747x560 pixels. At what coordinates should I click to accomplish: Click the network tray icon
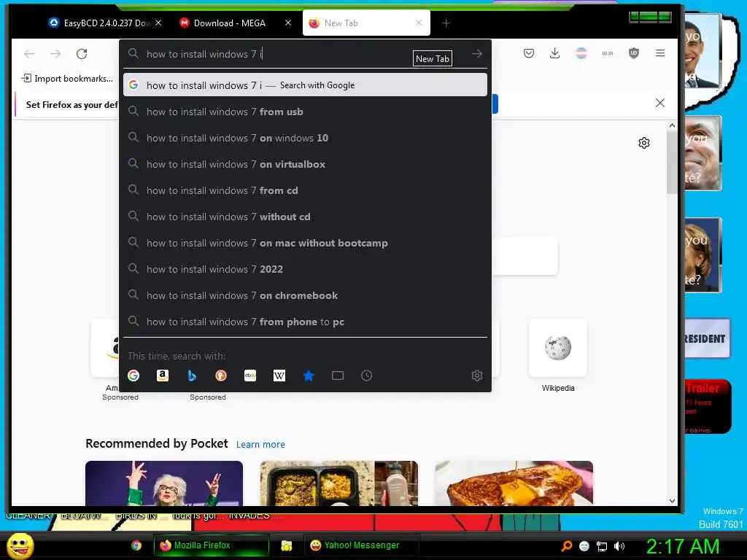602,546
